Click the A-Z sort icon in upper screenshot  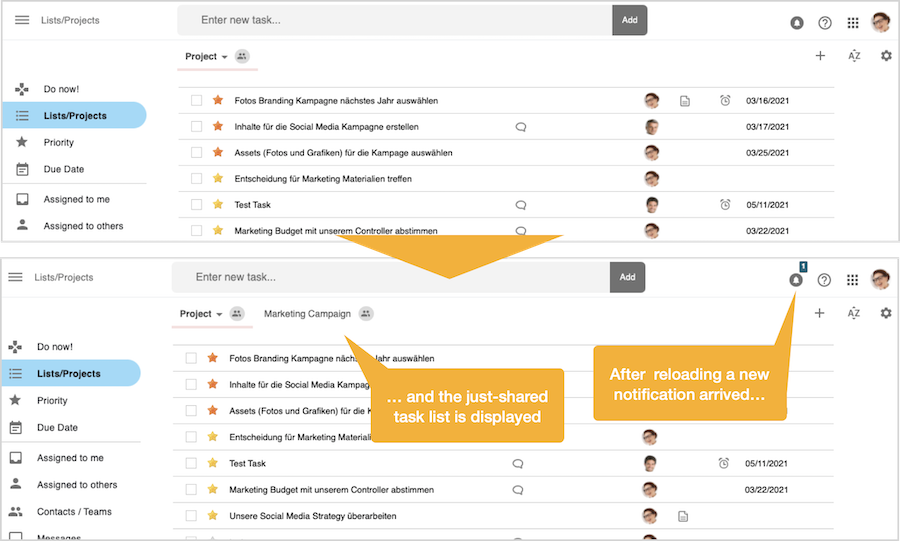pos(854,56)
